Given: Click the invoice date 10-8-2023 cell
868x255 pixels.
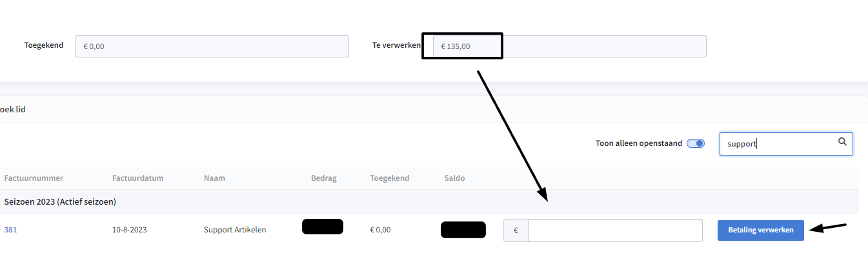Looking at the screenshot, I should [x=129, y=230].
